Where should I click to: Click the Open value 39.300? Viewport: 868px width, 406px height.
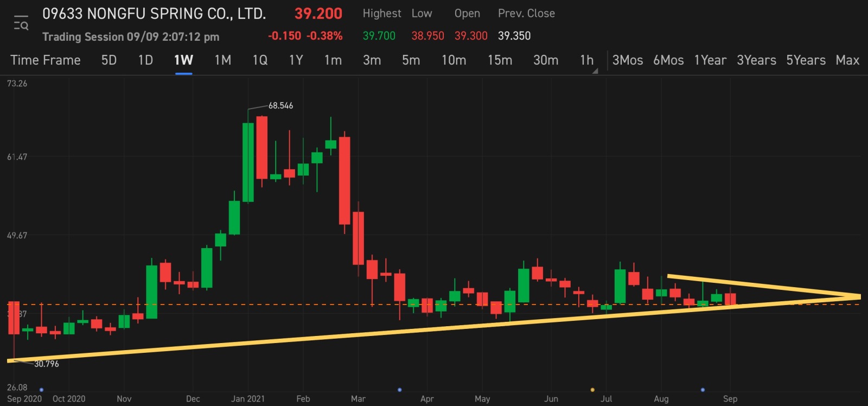[x=471, y=36]
